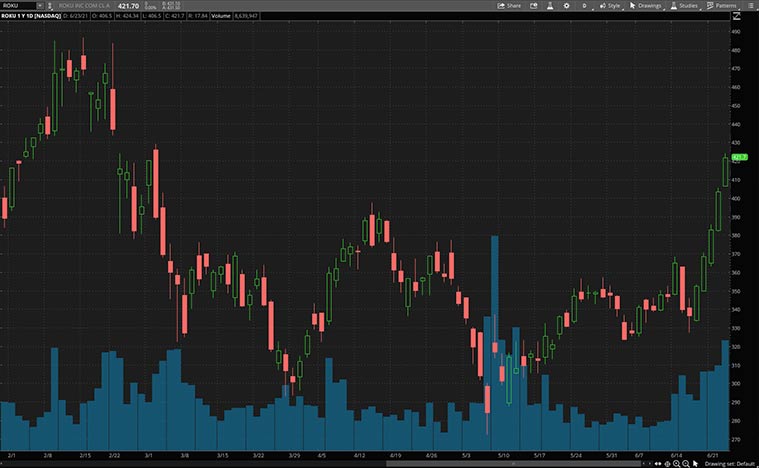Click the H: 424.34 high value
This screenshot has height=468, width=759.
click(127, 16)
